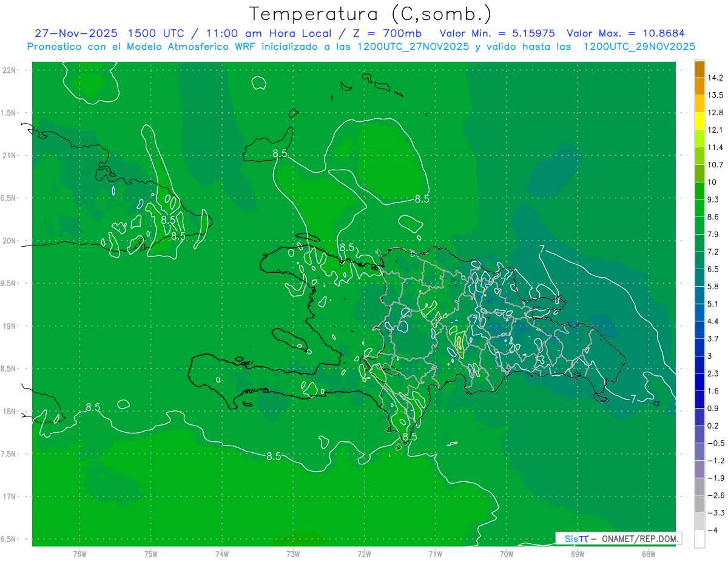This screenshot has height=562, width=728.
Task: Click the colorbar label "0.2"
Action: [713, 425]
